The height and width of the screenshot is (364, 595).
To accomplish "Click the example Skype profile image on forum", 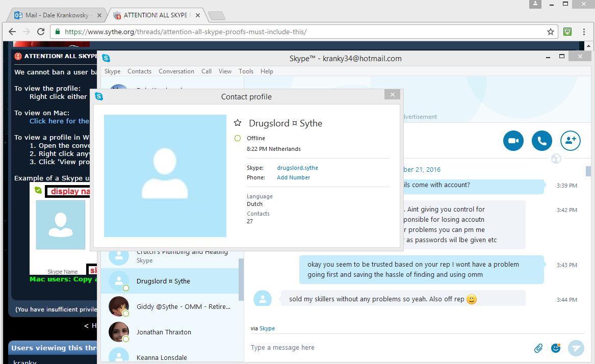I will [61, 225].
